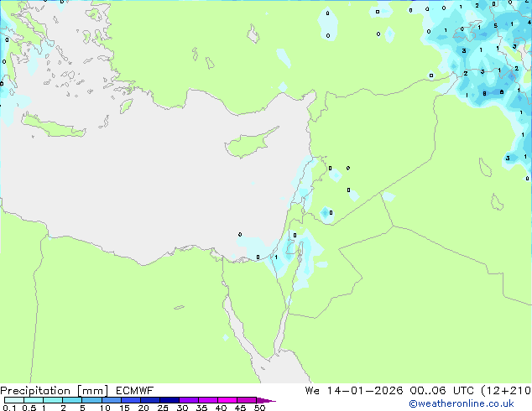The width and height of the screenshot is (532, 411).
Task: Click the legend value '25'
Action: (163, 408)
